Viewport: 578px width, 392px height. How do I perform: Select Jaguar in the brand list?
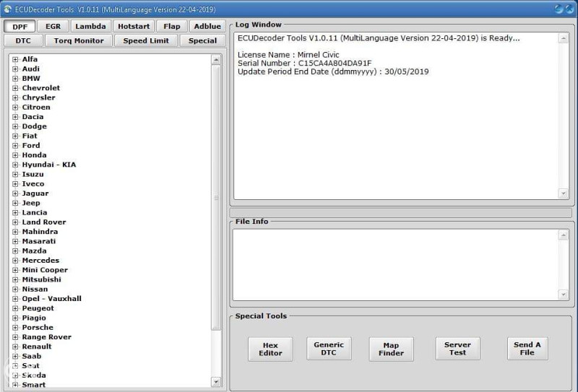click(x=35, y=193)
